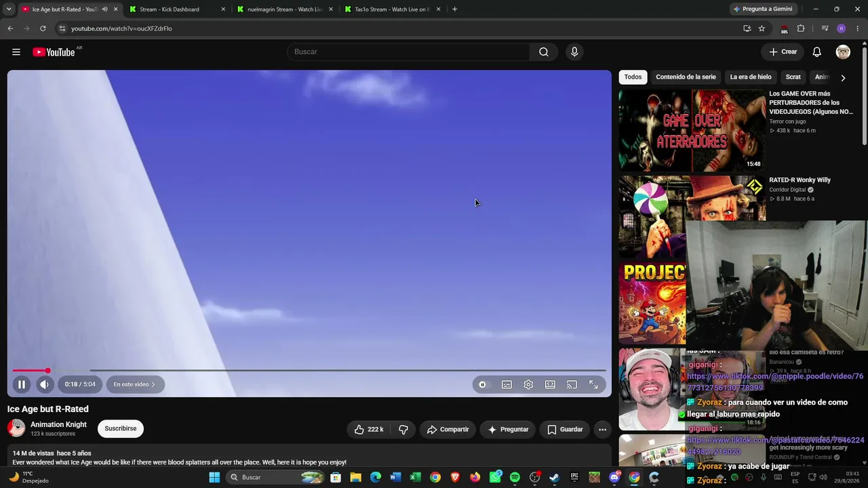Select the Todos filter chip
Viewport: 868px width, 488px height.
[633, 77]
